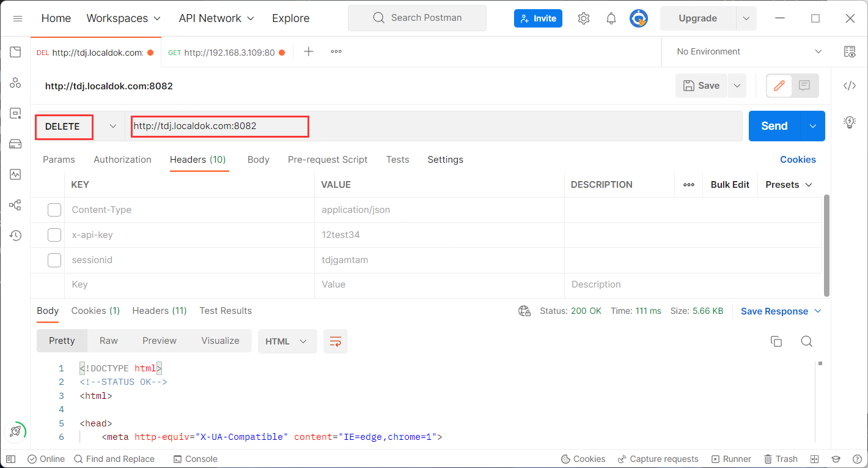Click the Invite button
Image resolution: width=868 pixels, height=468 pixels.
tap(538, 18)
